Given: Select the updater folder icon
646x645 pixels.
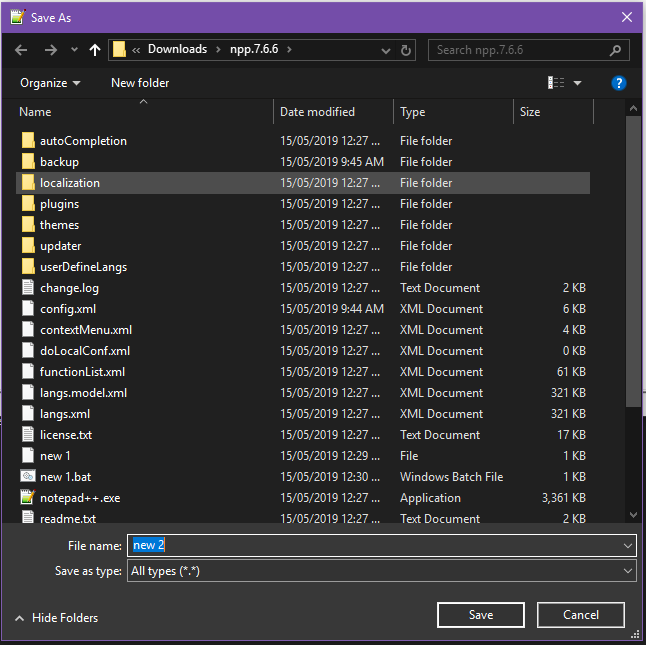Looking at the screenshot, I should 28,245.
